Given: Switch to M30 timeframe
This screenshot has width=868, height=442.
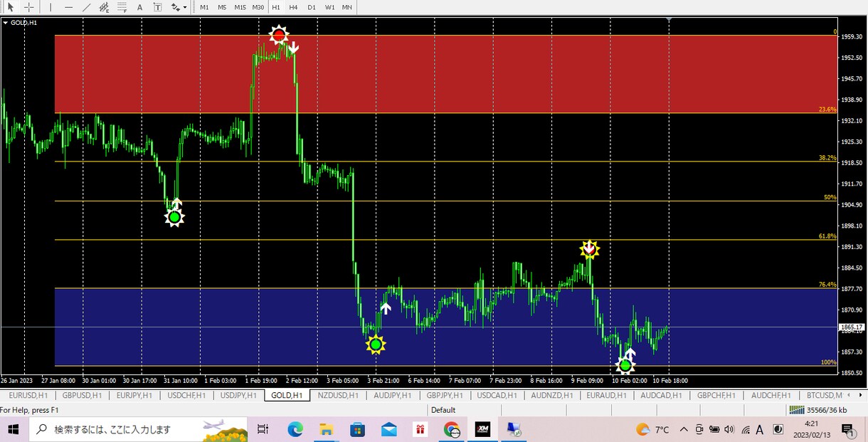Looking at the screenshot, I should click(258, 7).
